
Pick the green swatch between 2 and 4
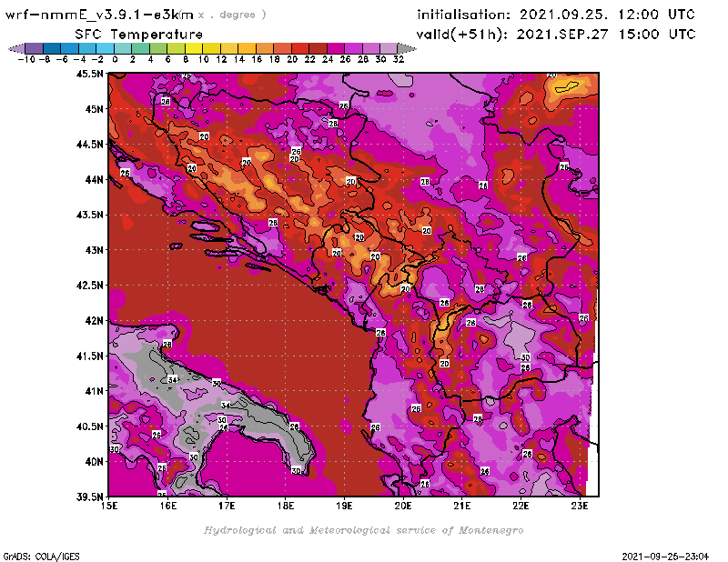click(140, 49)
